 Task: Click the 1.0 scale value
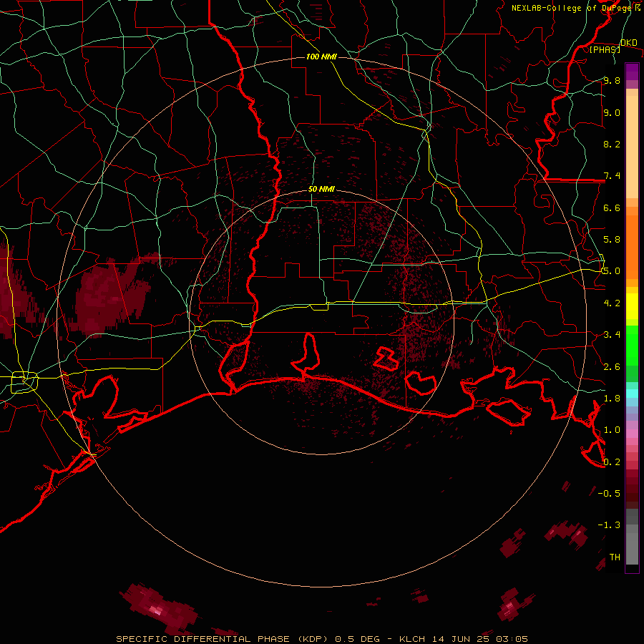(612, 430)
